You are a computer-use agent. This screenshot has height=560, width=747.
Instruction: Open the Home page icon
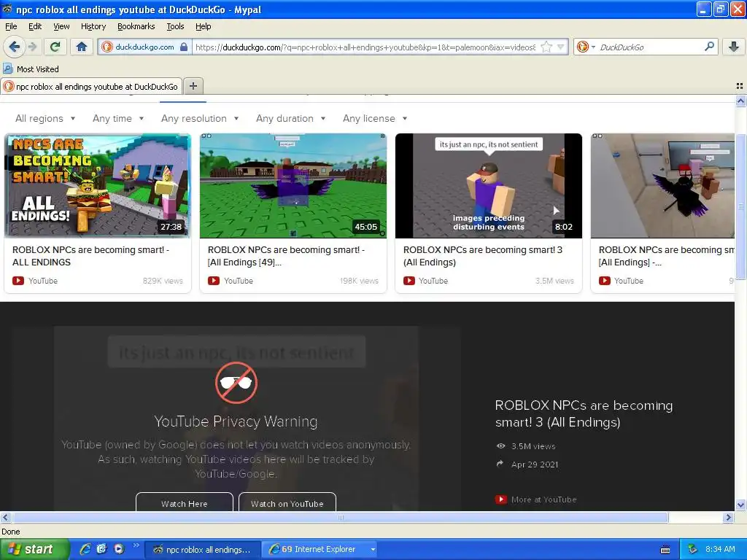click(x=82, y=47)
